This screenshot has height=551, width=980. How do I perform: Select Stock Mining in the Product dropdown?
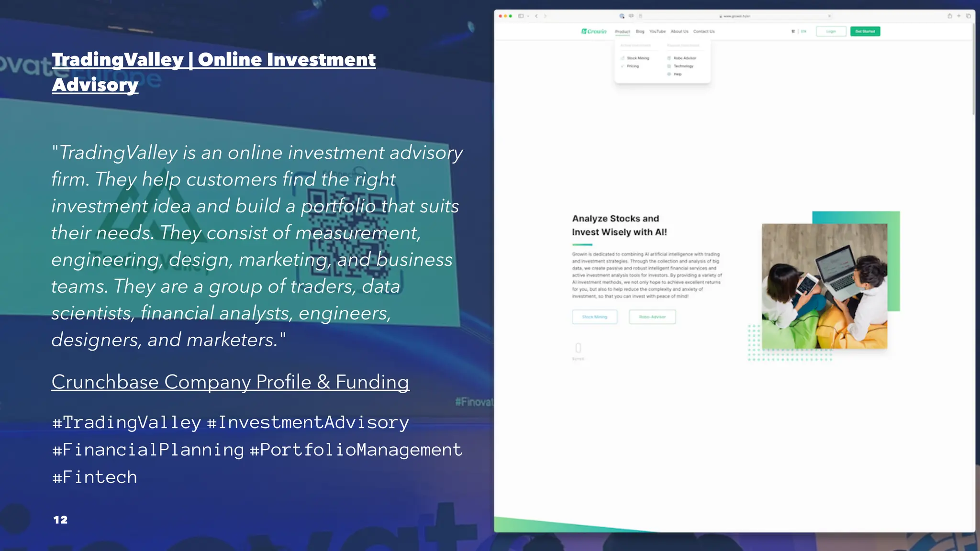(638, 58)
